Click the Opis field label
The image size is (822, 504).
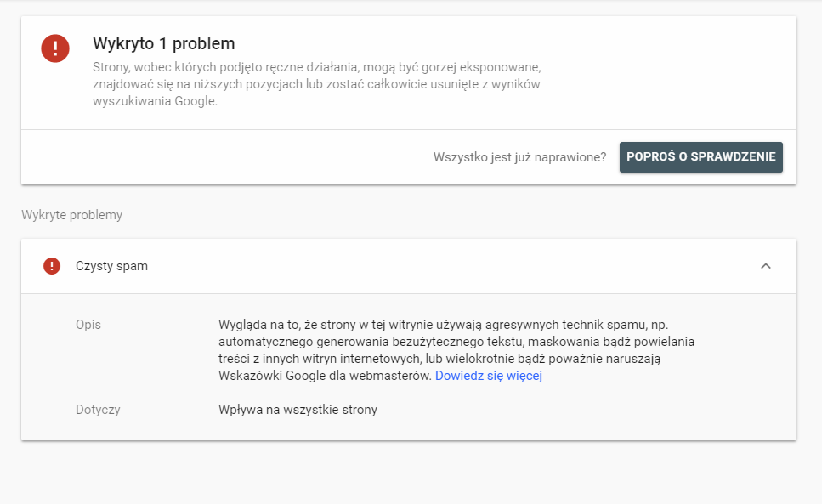pyautogui.click(x=88, y=325)
